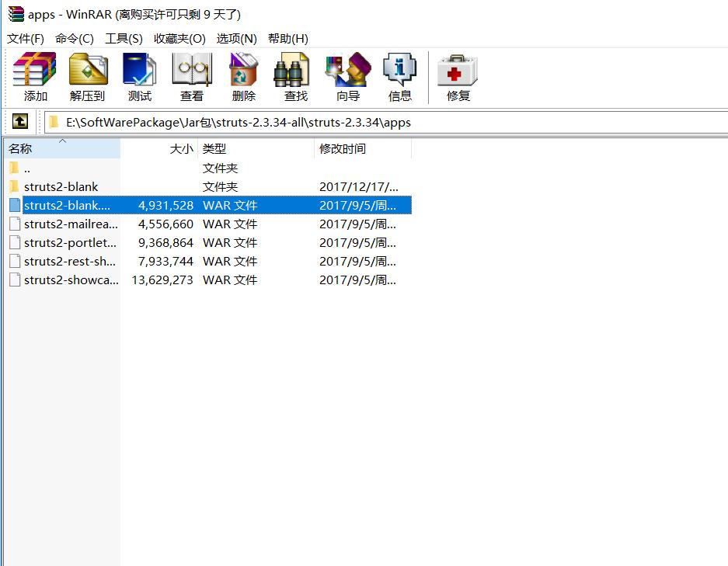This screenshot has width=728, height=566.
Task: Click the 添加 (Add) toolbar icon
Action: click(x=35, y=69)
